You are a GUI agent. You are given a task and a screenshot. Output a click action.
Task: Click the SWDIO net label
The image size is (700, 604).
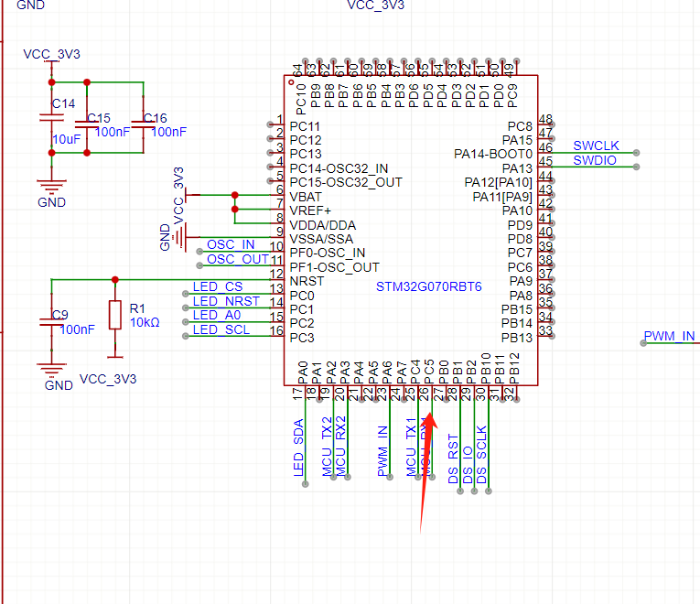595,160
